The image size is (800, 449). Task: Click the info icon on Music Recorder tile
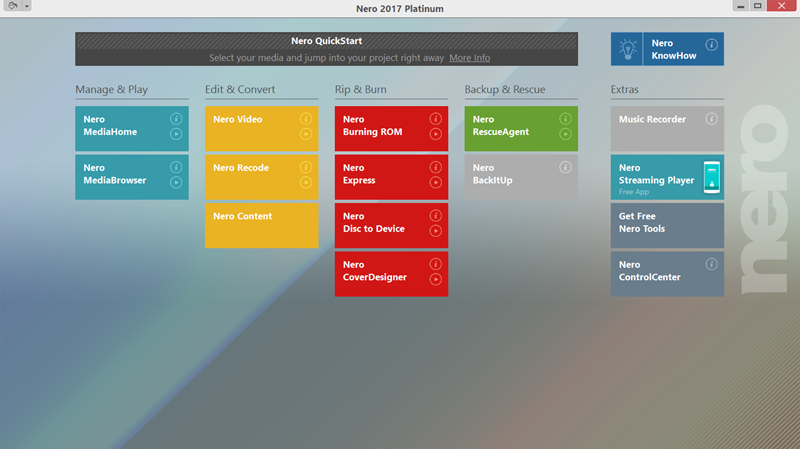tap(711, 119)
